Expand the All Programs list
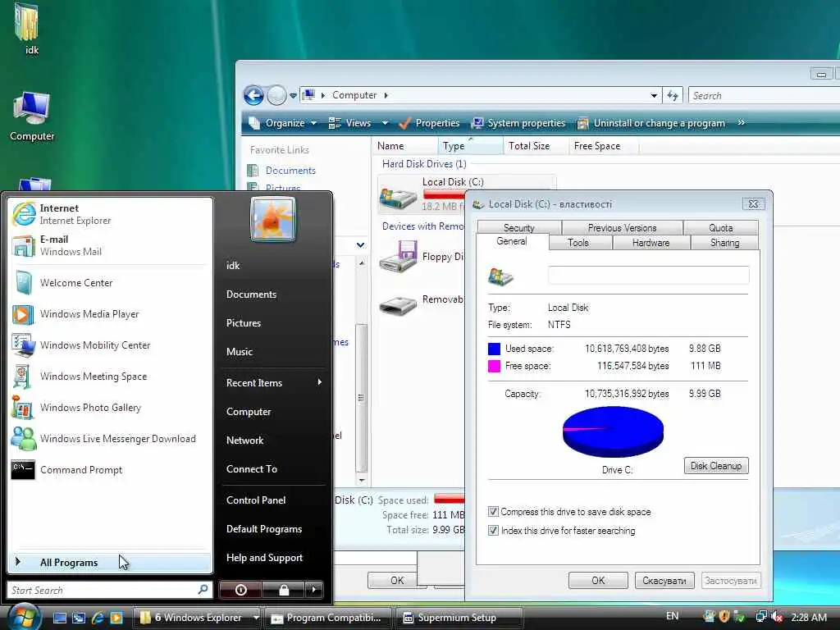Viewport: 840px width, 630px height. pos(111,563)
